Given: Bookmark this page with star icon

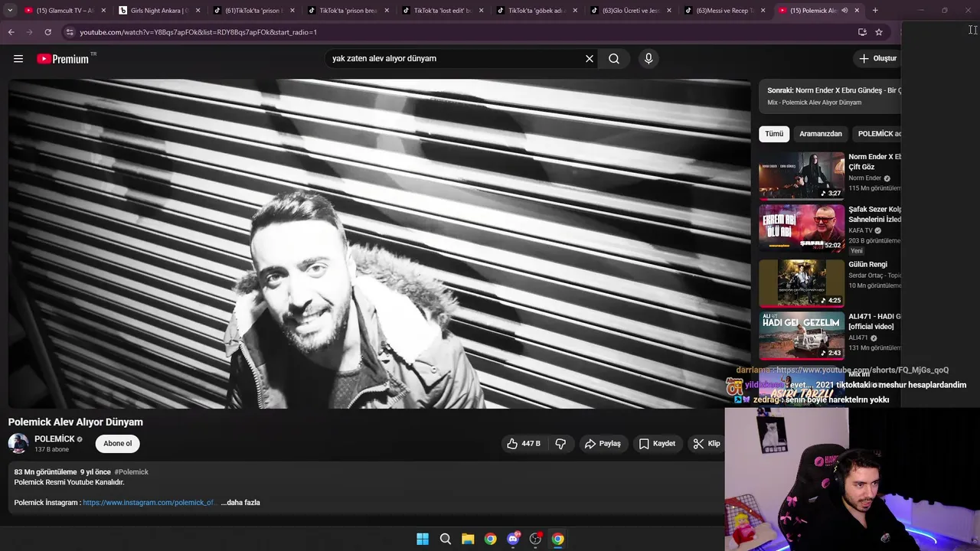Looking at the screenshot, I should pyautogui.click(x=879, y=32).
